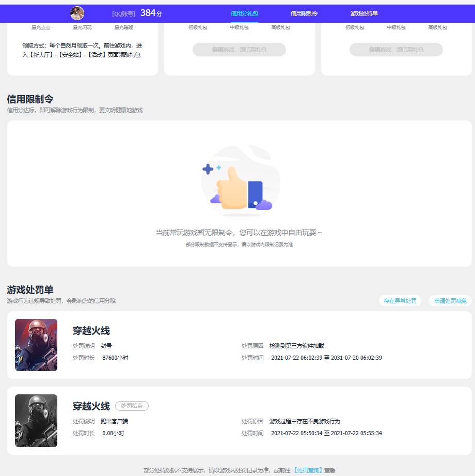Select the 星光点点 gift tier
Screen dimensions: 475x476
click(41, 27)
